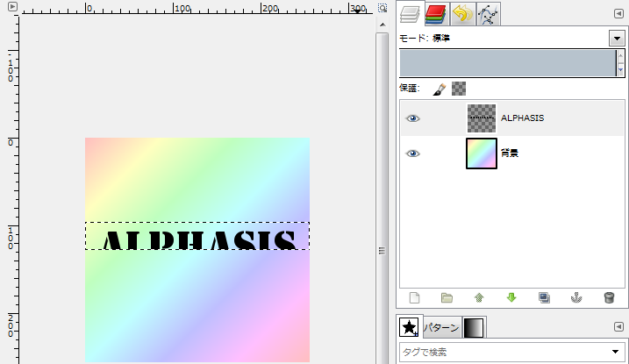Adjust the layer opacity slider
The height and width of the screenshot is (364, 629).
tap(507, 63)
